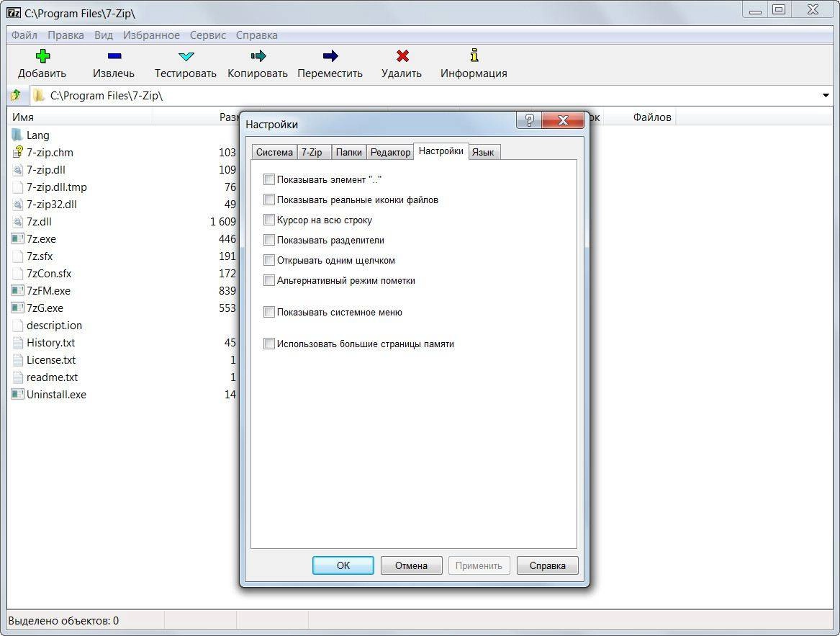Click the 7z icon in the title bar
This screenshot has height=636, width=840.
(x=14, y=13)
